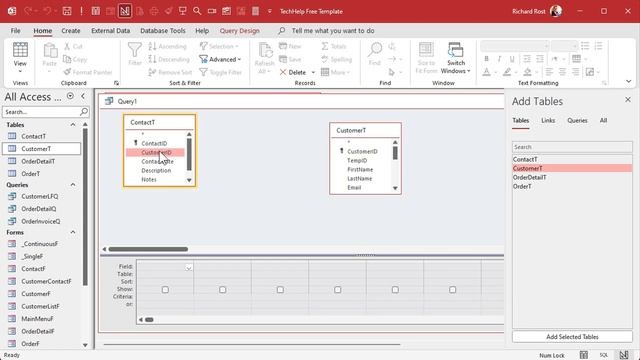Toggle Show checkbox in fifth grid column
This screenshot has width=640, height=360.
coord(395,290)
